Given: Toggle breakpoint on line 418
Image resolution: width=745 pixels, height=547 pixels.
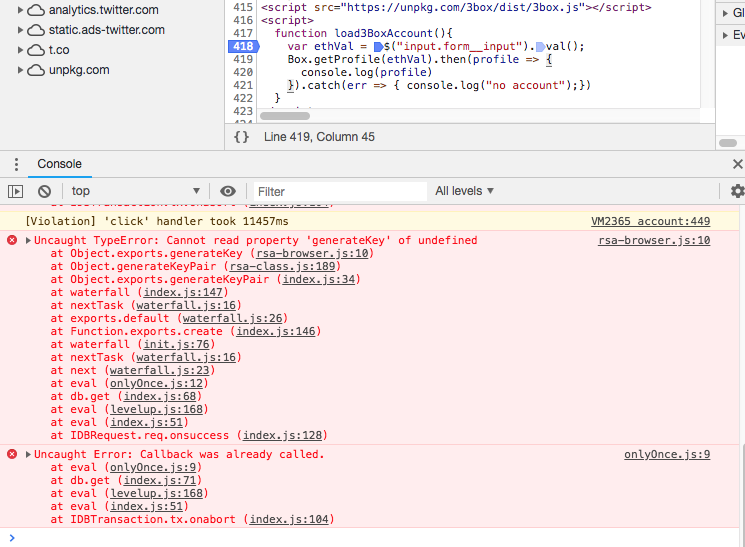Looking at the screenshot, I should 243,46.
